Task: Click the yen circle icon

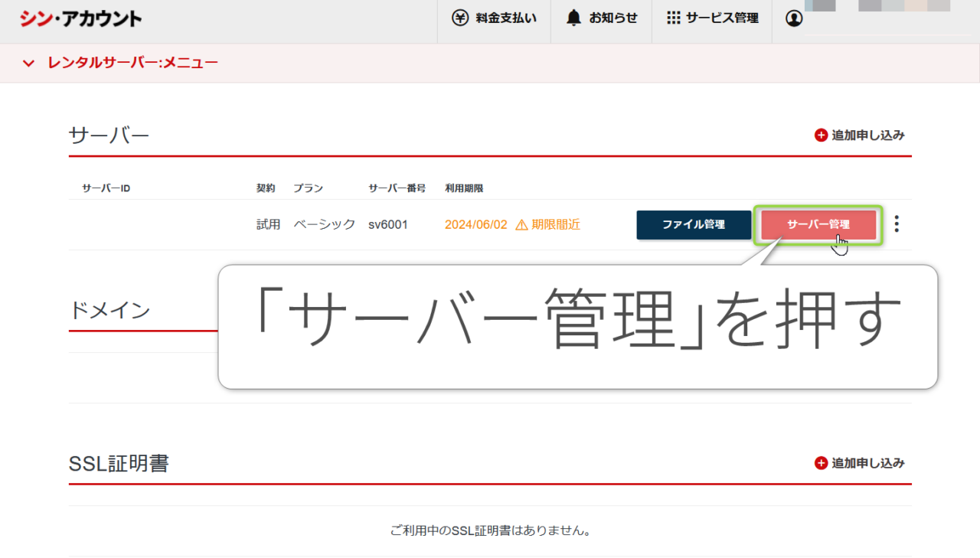Action: point(460,18)
